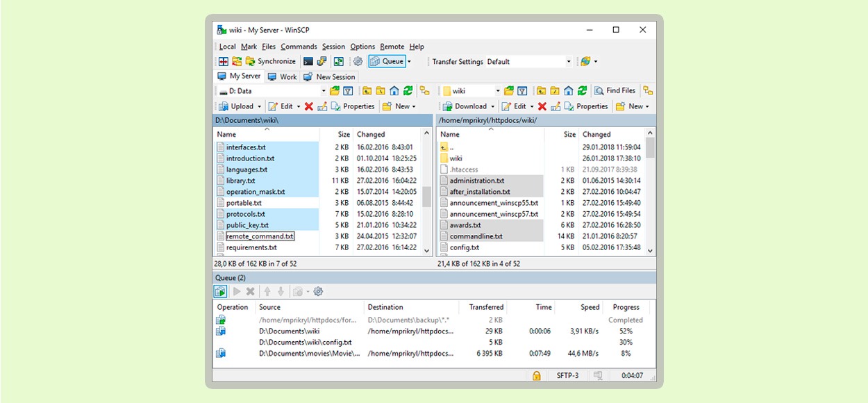This screenshot has height=403, width=868.
Task: Open the Remote menu
Action: tap(392, 47)
